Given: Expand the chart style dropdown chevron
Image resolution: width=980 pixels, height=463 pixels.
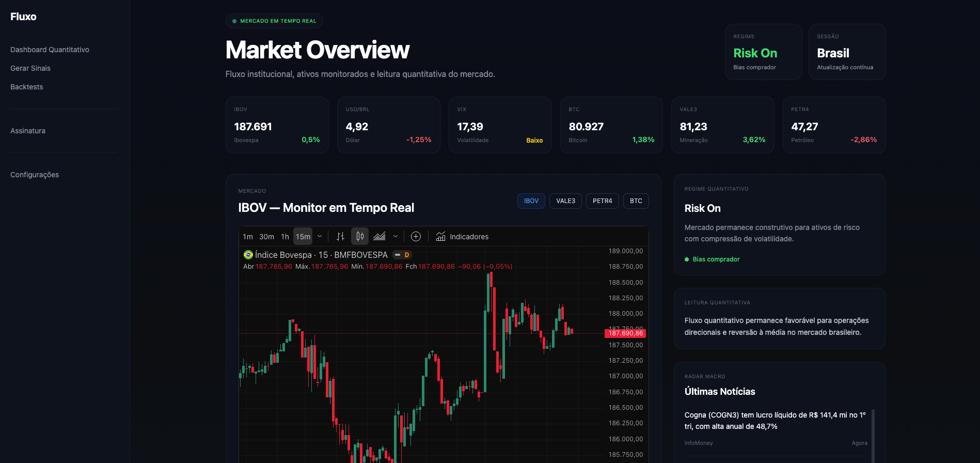Looking at the screenshot, I should 396,237.
